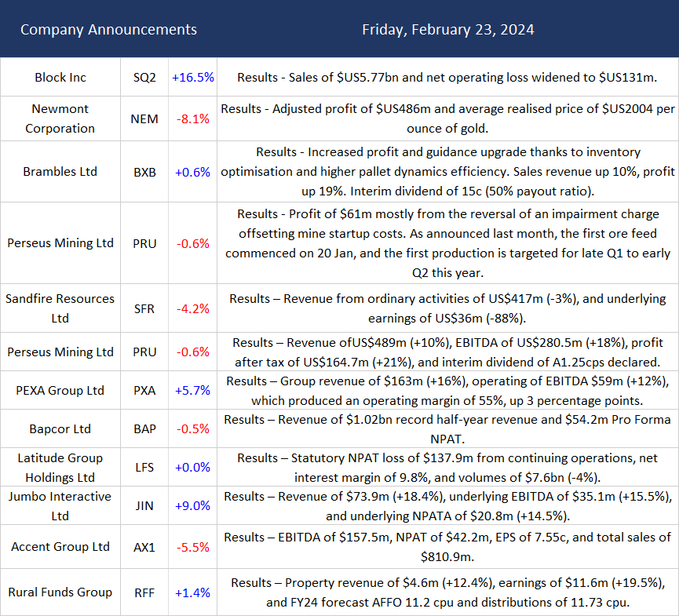Viewport: 679px width, 616px height.
Task: Select the Block Inc company name
Action: pos(60,78)
